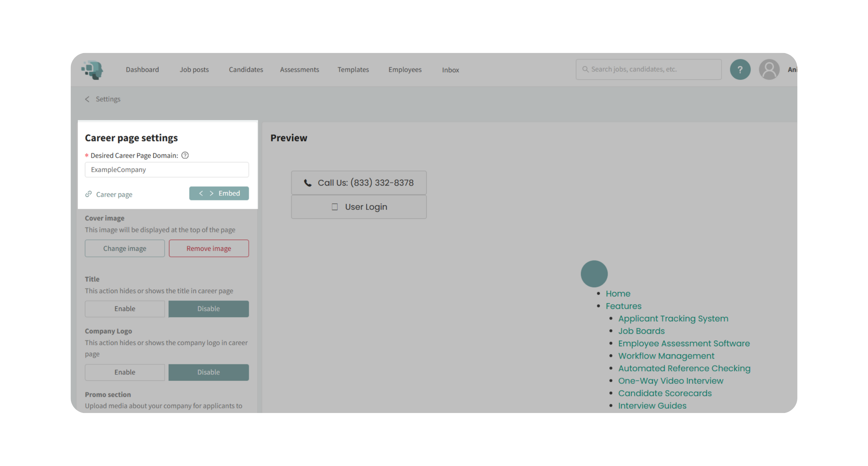Click the user profile avatar icon

(x=769, y=70)
